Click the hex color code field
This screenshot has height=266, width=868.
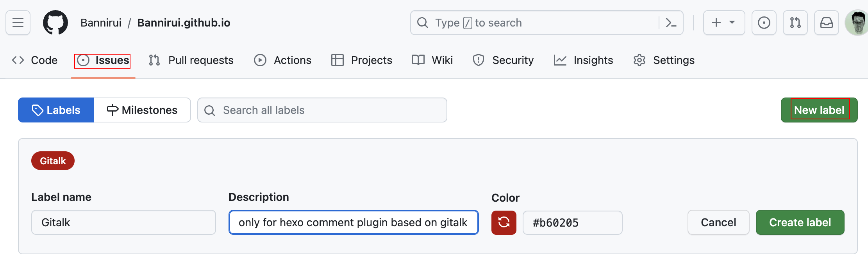572,223
